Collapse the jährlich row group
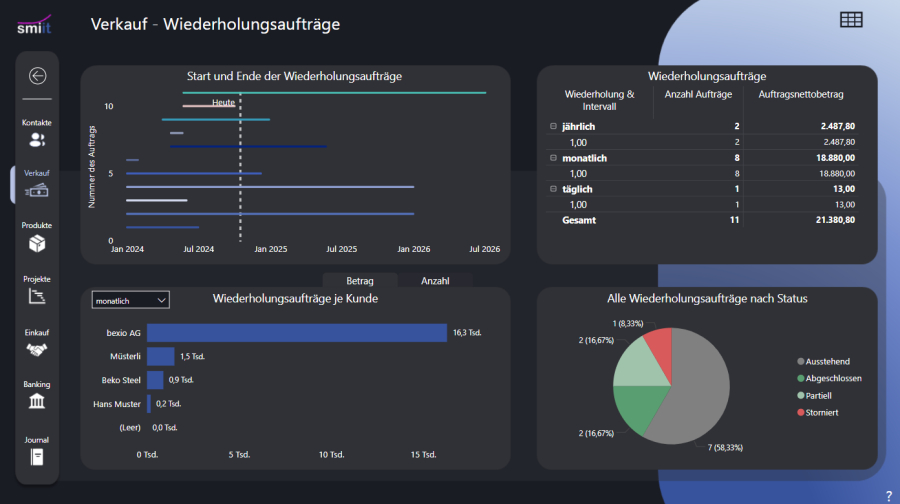The height and width of the screenshot is (504, 900). pyautogui.click(x=553, y=126)
